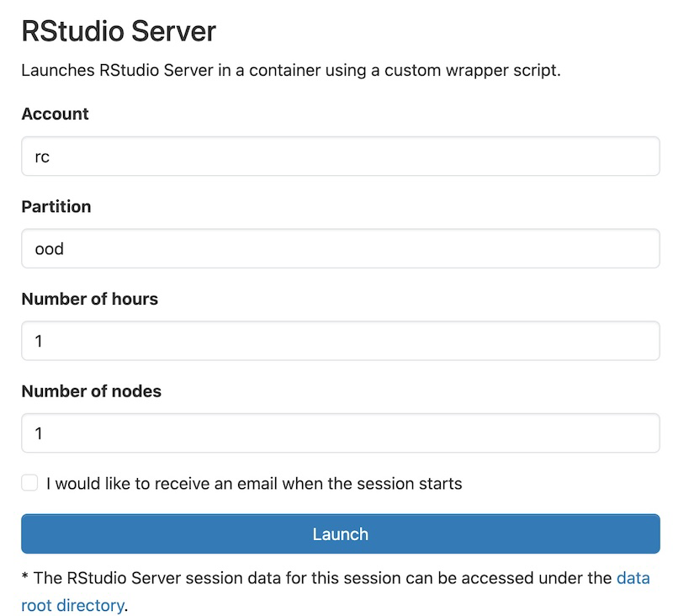The width and height of the screenshot is (673, 616).
Task: Click the 'Launches RStudio Server in a container' description
Action: click(x=291, y=70)
